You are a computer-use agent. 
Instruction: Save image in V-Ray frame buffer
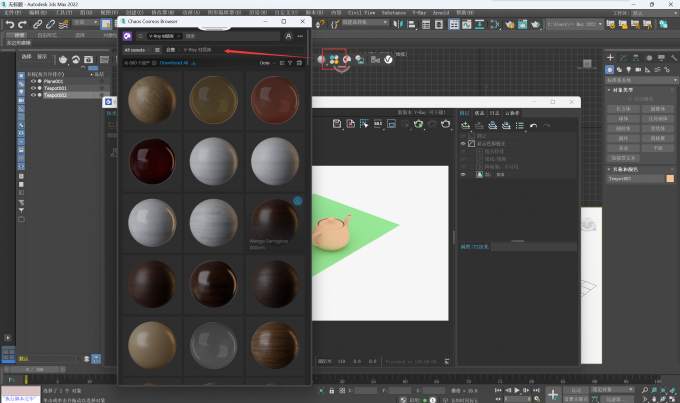pyautogui.click(x=337, y=124)
